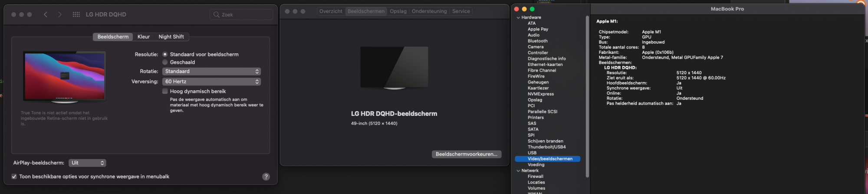Click the Beeldschermvoorkeuren button

point(467,154)
